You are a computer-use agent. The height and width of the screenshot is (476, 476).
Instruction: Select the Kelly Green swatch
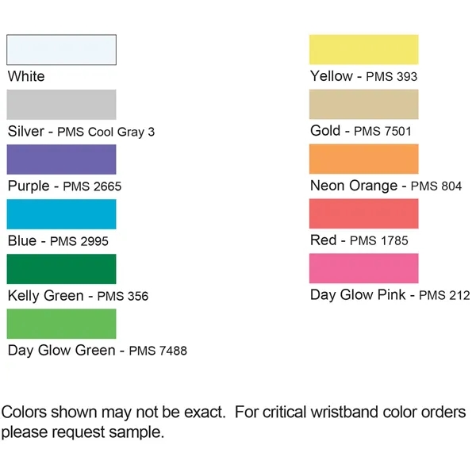pyautogui.click(x=61, y=269)
